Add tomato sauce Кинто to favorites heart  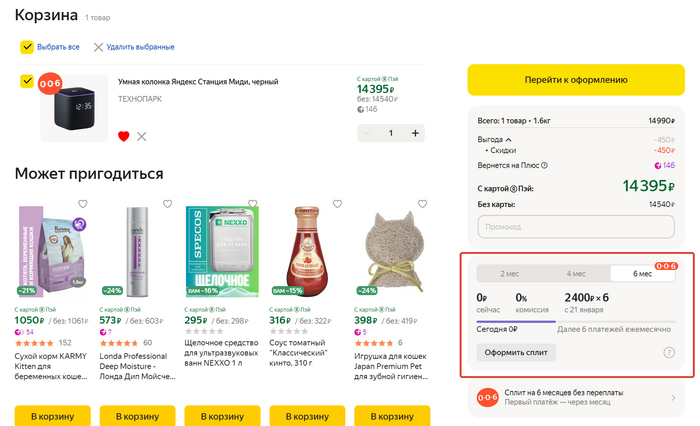pyautogui.click(x=337, y=204)
